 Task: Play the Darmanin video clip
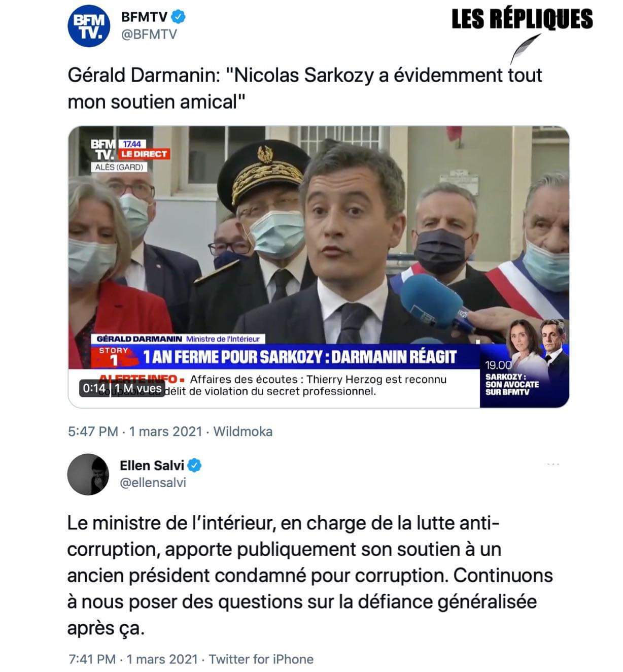coord(319,267)
